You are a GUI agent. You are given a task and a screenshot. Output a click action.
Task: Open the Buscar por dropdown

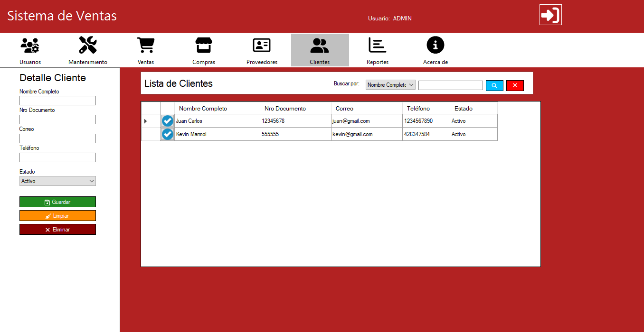pos(390,85)
